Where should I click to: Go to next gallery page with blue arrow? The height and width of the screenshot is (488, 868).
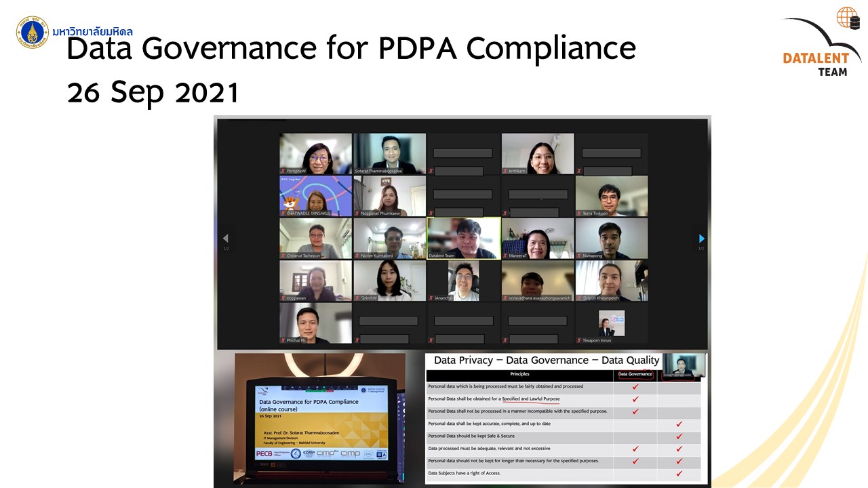(701, 239)
